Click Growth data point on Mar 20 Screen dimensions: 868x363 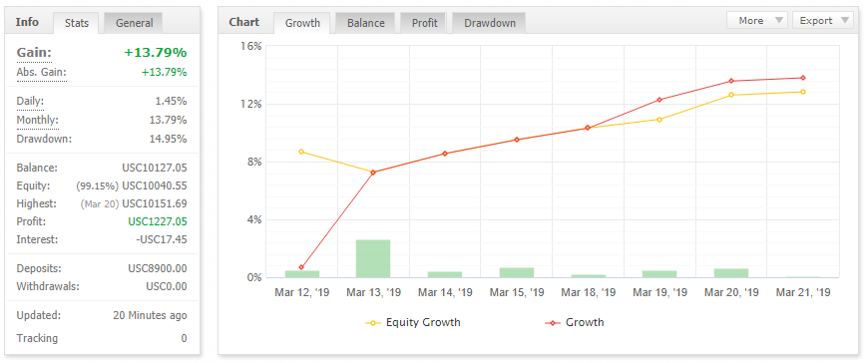731,82
